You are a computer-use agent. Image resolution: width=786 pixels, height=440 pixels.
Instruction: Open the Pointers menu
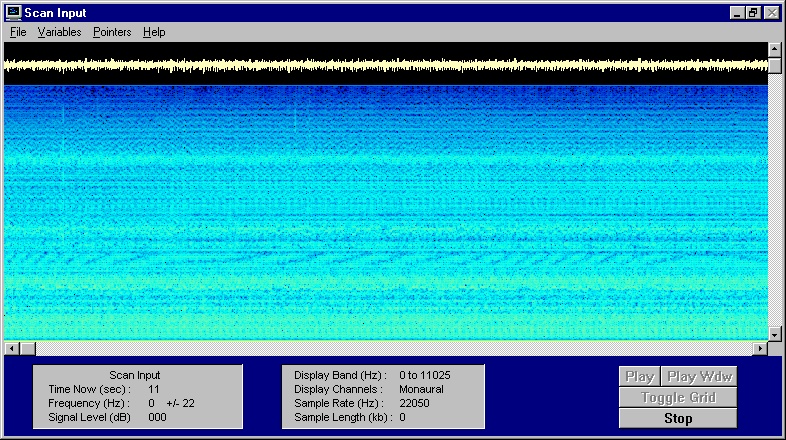(112, 32)
